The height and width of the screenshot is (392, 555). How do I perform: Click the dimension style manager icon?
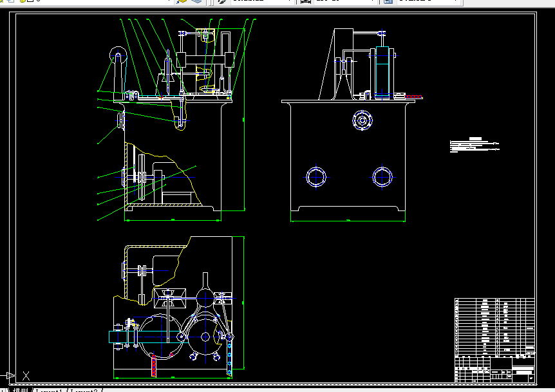point(305,1)
